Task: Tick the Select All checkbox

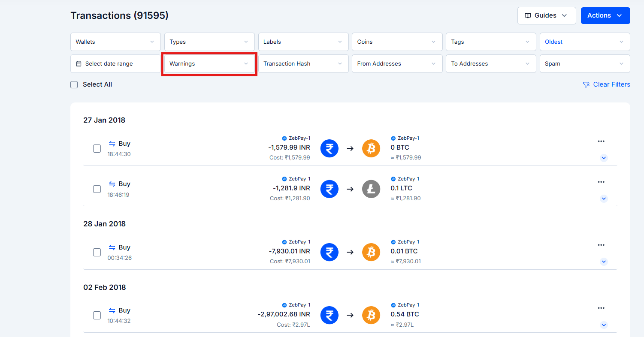Action: (x=74, y=84)
